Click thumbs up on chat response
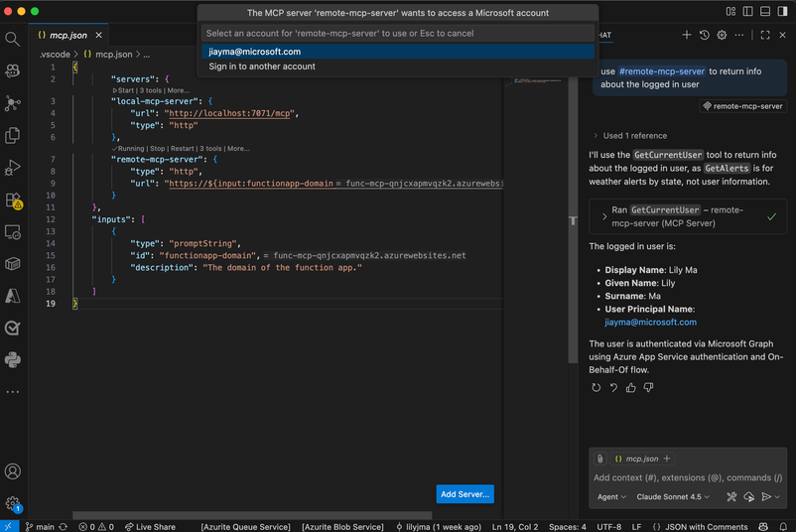The height and width of the screenshot is (532, 796). tap(631, 388)
